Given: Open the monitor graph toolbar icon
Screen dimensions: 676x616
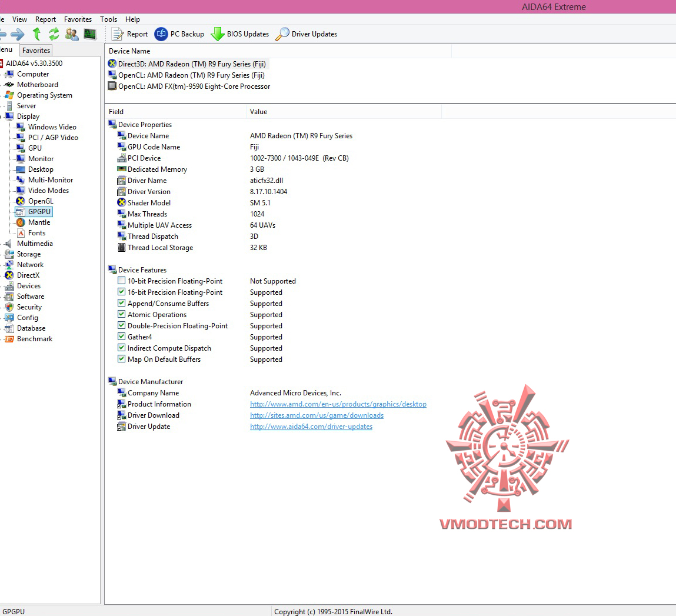Looking at the screenshot, I should [90, 34].
